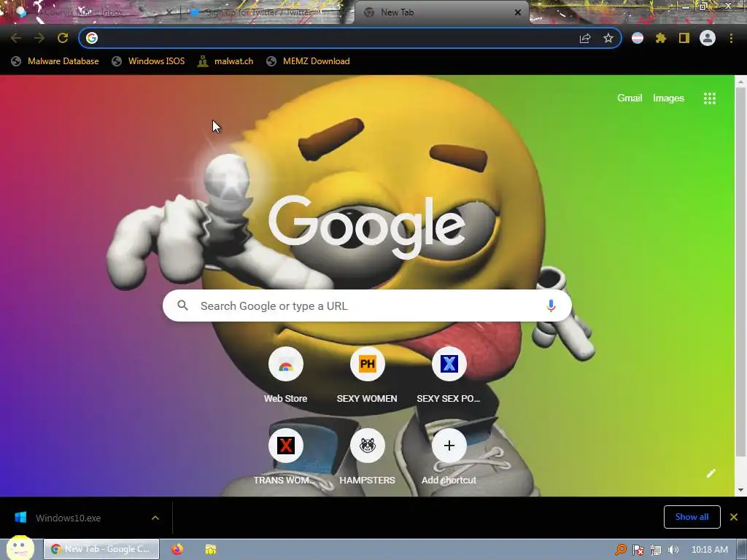Open the folder icon on taskbar

click(x=211, y=549)
